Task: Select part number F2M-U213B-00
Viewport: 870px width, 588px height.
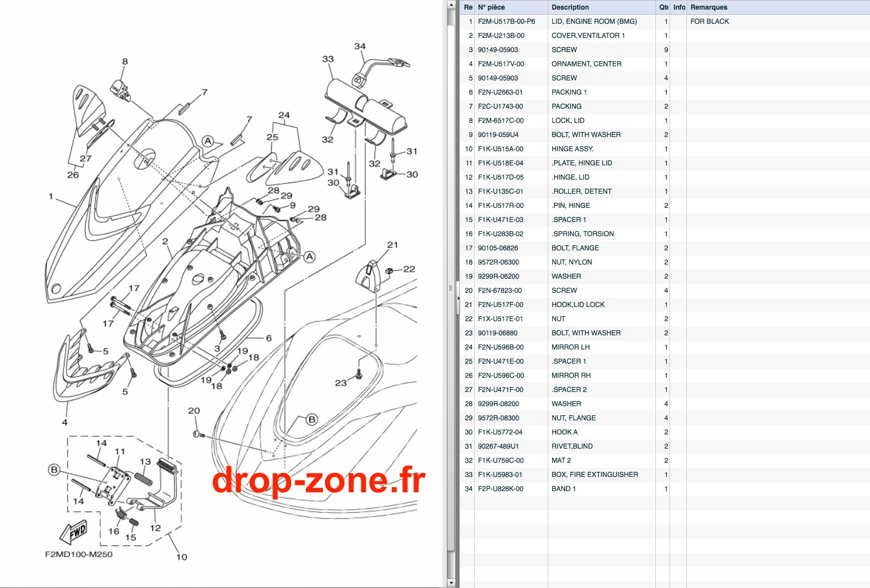Action: tap(501, 36)
